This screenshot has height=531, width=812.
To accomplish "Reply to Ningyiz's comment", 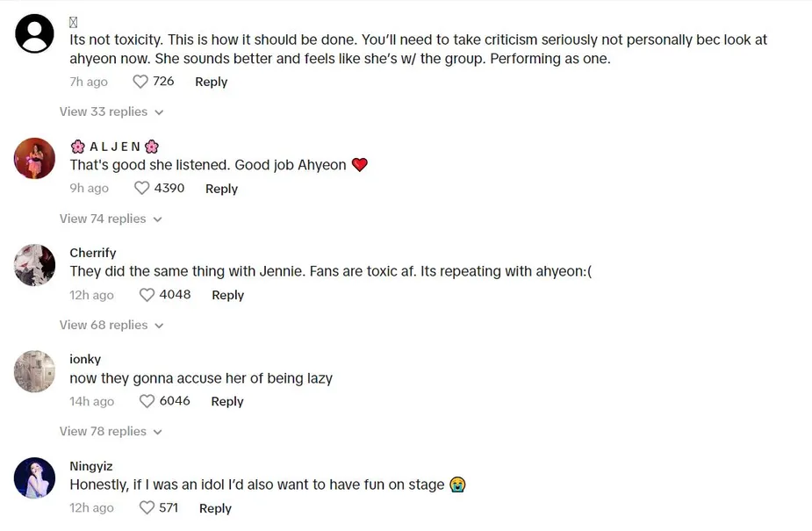I will (x=215, y=508).
